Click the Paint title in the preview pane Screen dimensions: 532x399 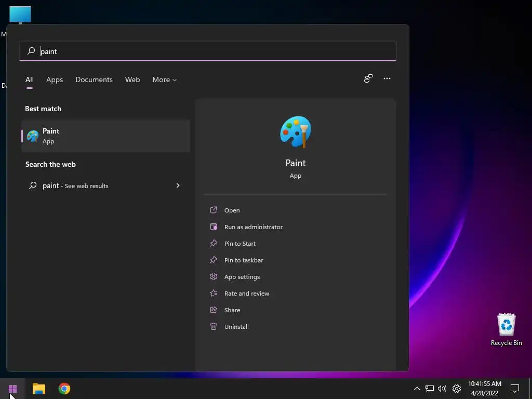coord(296,163)
